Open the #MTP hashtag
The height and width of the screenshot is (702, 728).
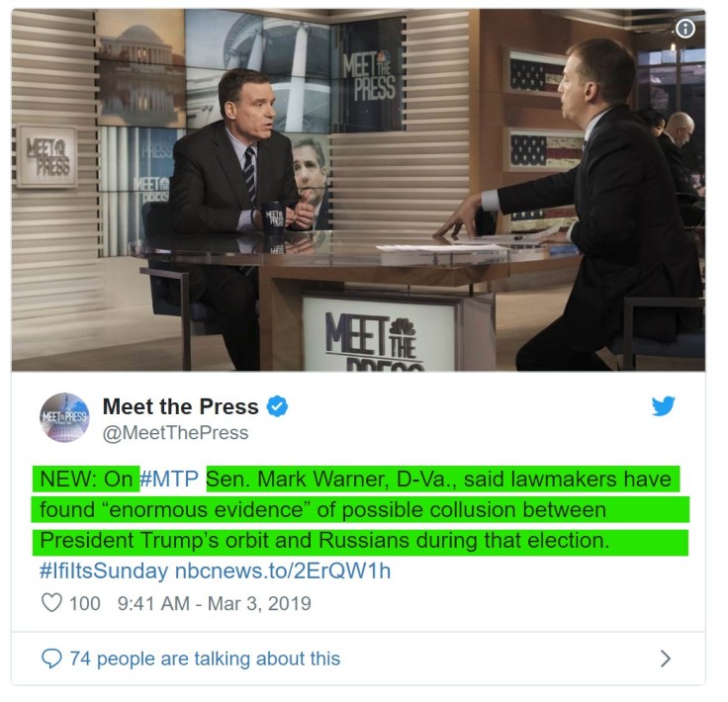pyautogui.click(x=169, y=479)
